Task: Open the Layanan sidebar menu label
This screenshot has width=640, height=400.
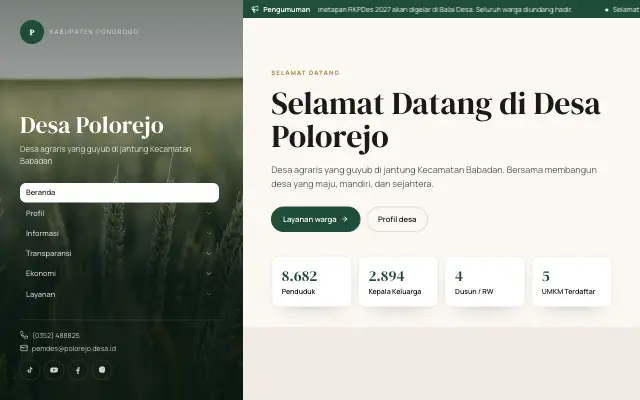Action: click(x=40, y=294)
